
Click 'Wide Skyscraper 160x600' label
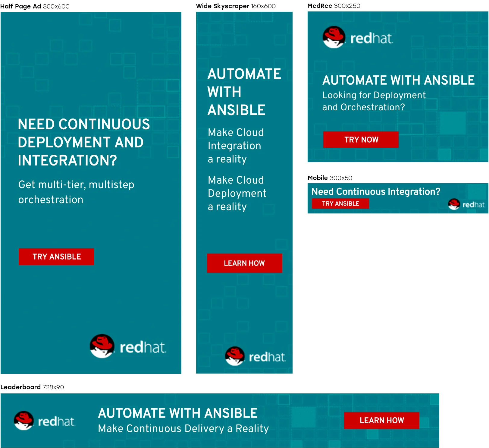236,6
